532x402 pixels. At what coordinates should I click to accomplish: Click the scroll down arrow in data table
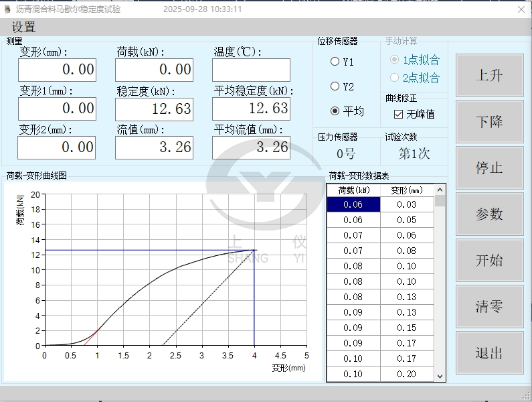click(x=440, y=376)
